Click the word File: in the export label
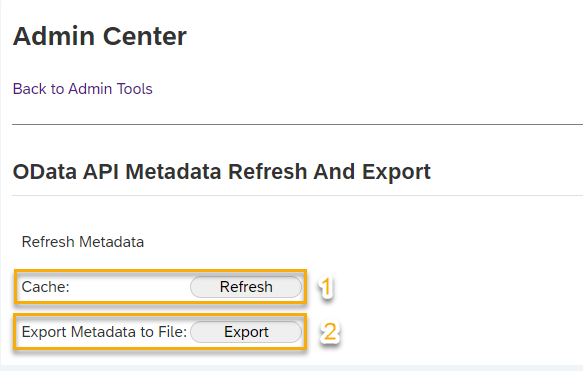The height and width of the screenshot is (371, 583). click(173, 332)
